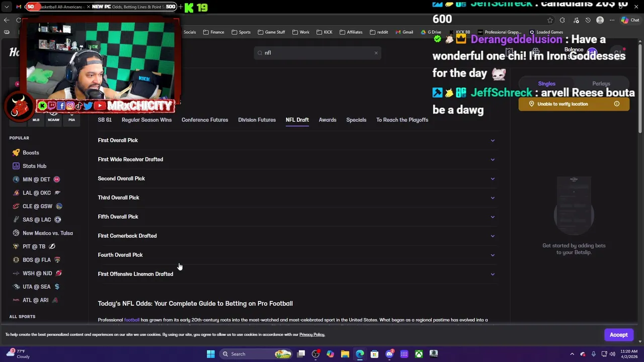Screen dimensions: 644x362
Task: Open the reddit bookmarks folder
Action: point(379,32)
